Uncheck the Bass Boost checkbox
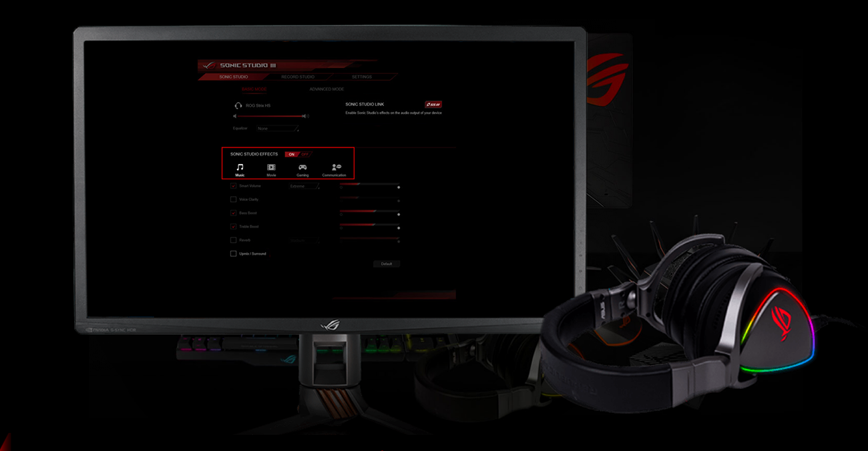The width and height of the screenshot is (868, 451). pyautogui.click(x=233, y=213)
